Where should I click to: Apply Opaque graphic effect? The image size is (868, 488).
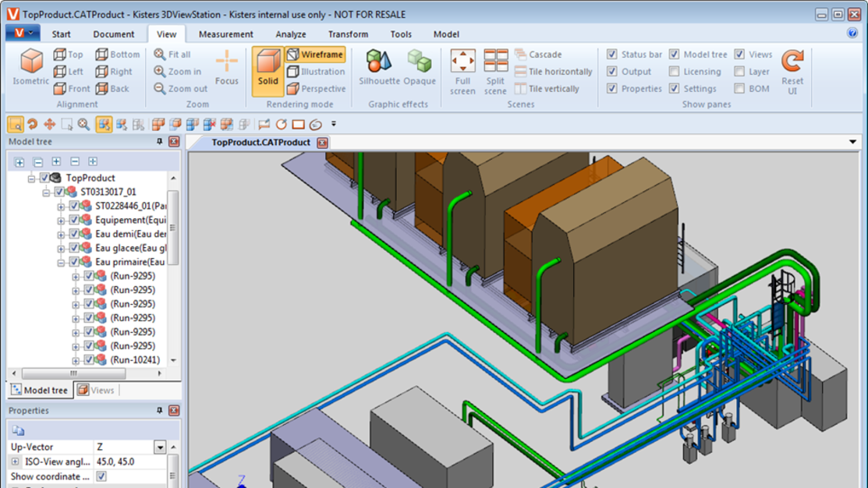coord(420,67)
